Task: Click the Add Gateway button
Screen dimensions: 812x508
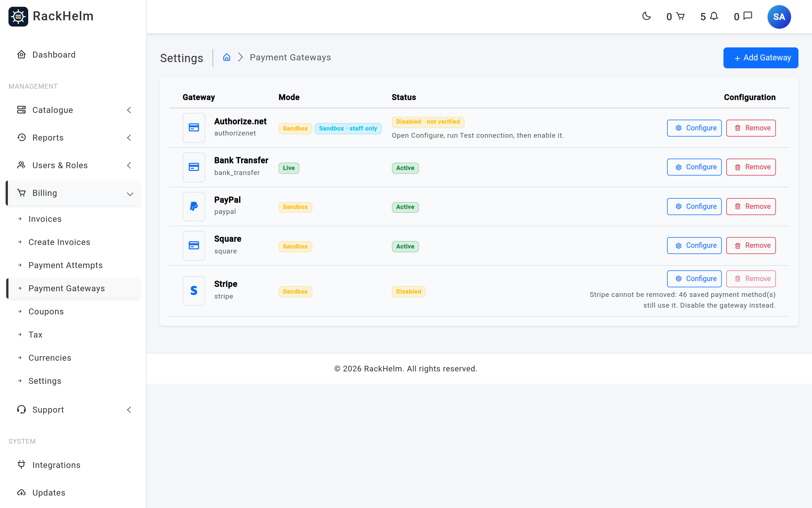Action: click(x=761, y=58)
